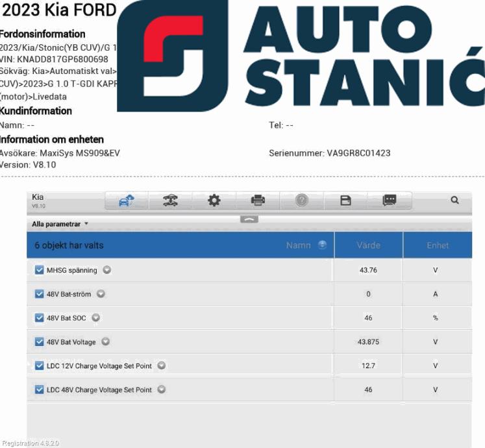485x448 pixels.
Task: Uncheck LDC 48V Charge Voltage Set Point
Action: tap(40, 390)
